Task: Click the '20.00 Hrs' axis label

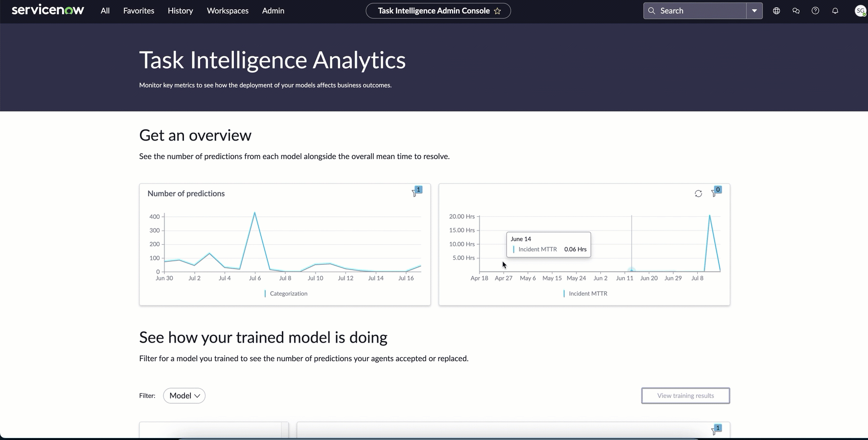Action: [x=462, y=216]
